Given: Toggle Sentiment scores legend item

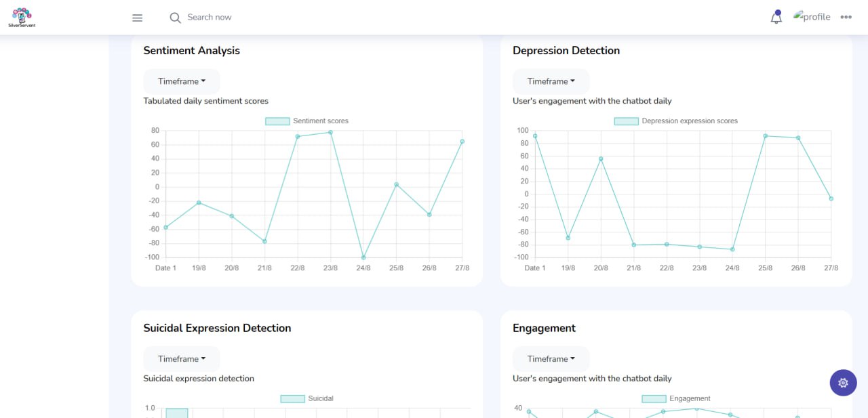Looking at the screenshot, I should pos(307,121).
